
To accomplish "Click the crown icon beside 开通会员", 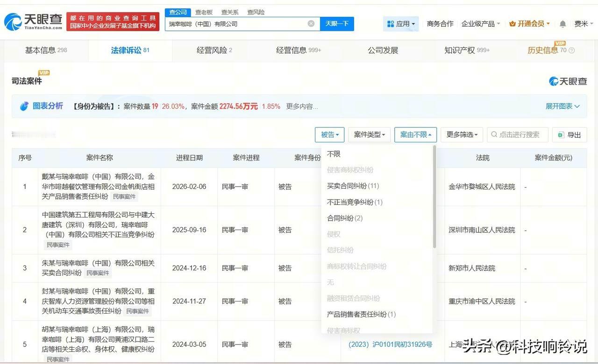I will (x=513, y=24).
